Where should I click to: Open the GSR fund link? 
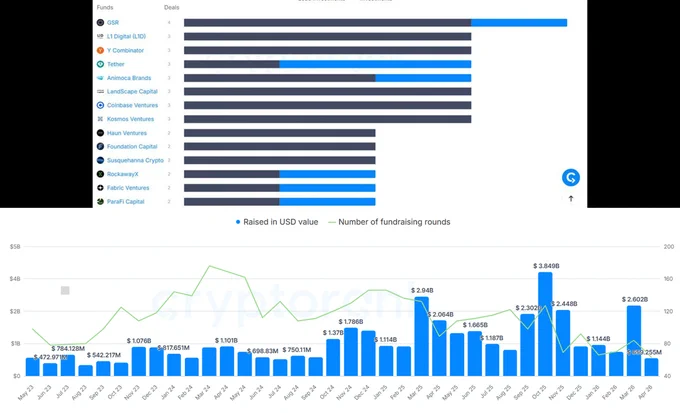tap(113, 23)
